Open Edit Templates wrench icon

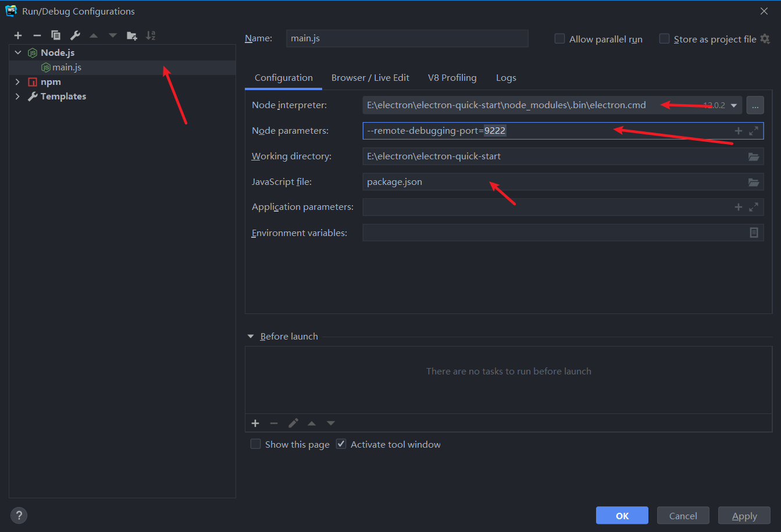click(x=75, y=35)
